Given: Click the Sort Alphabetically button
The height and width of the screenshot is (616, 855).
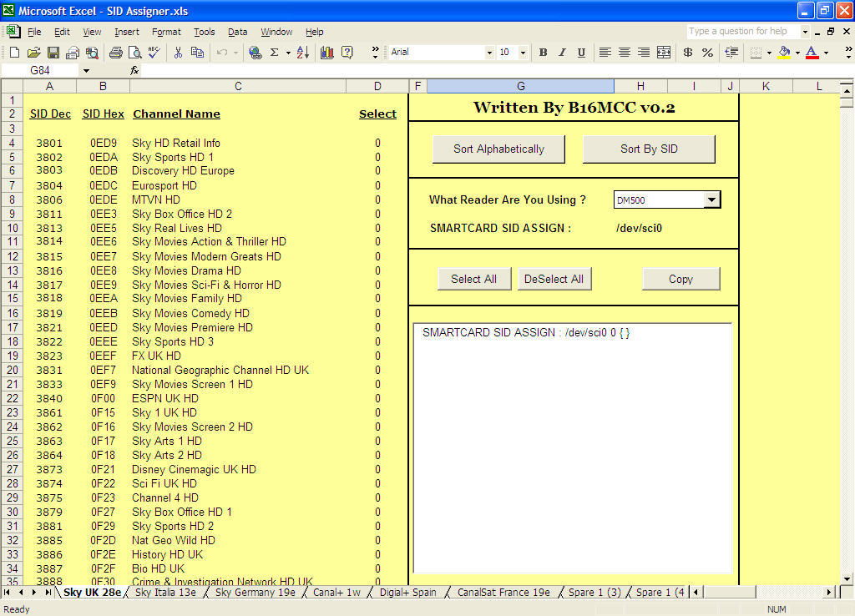Looking at the screenshot, I should pyautogui.click(x=498, y=149).
